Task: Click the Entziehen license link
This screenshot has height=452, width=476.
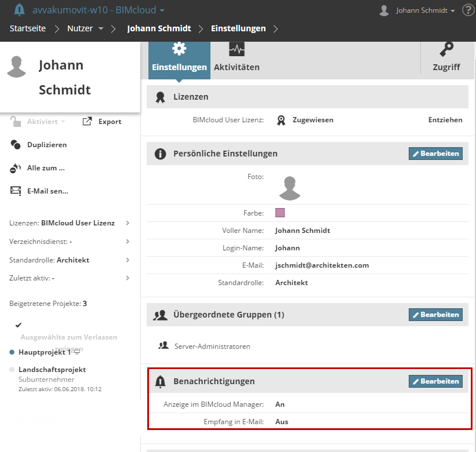Action: coord(445,120)
